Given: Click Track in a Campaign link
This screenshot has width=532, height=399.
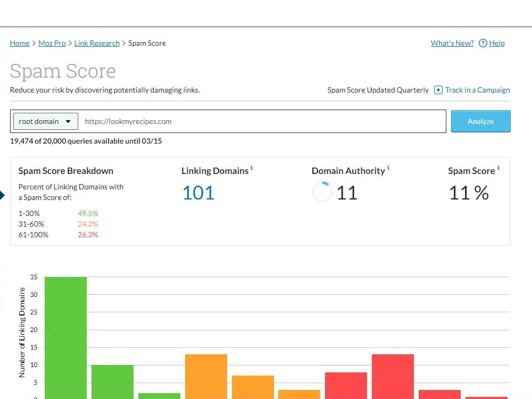Looking at the screenshot, I should point(477,90).
